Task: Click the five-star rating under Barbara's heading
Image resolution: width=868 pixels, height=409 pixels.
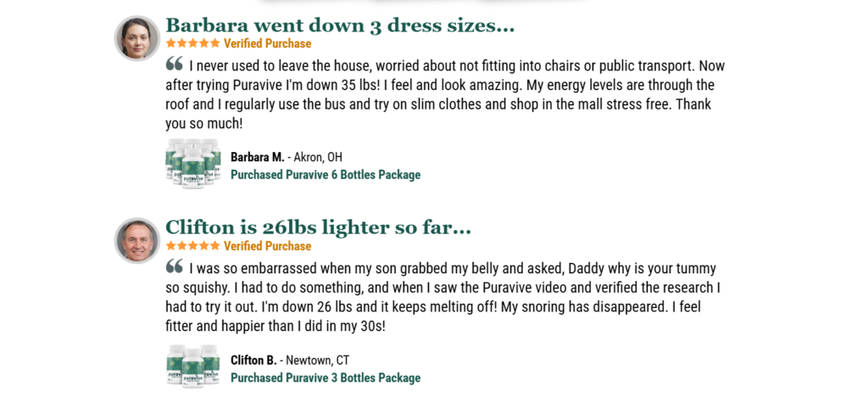Action: (192, 43)
